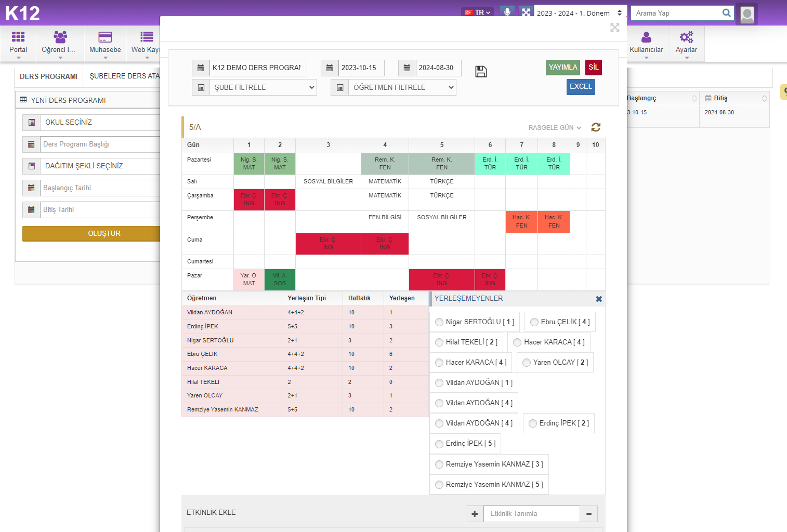This screenshot has height=532, width=787.
Task: Click Friday period 3 Ebr. Ç. İNG cell
Action: click(328, 244)
